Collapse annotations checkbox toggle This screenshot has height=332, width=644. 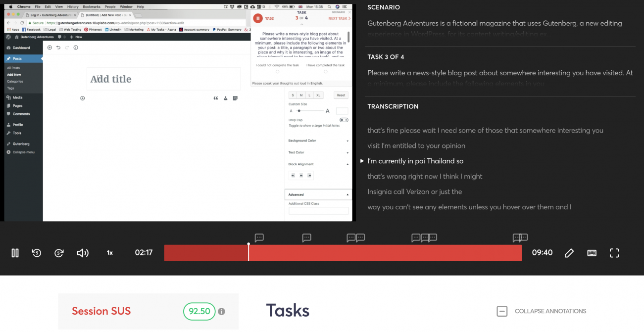(502, 311)
